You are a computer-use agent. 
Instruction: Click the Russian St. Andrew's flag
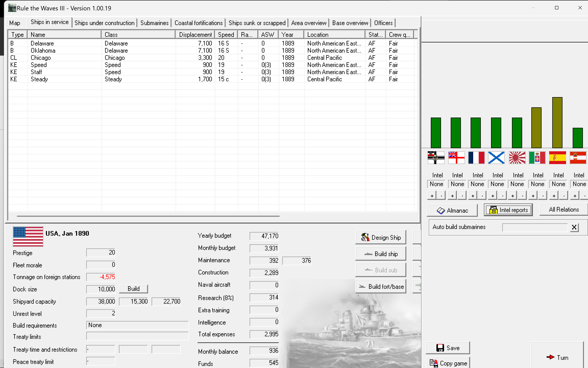pyautogui.click(x=496, y=158)
